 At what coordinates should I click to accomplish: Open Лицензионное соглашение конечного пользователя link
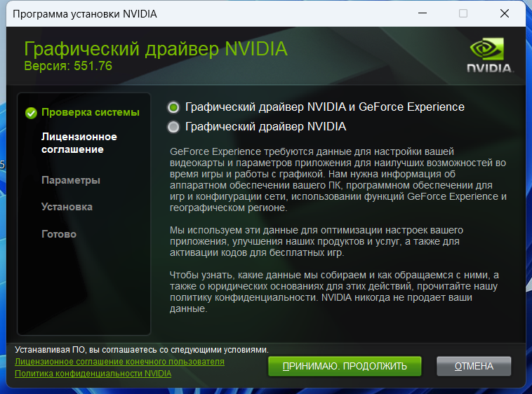point(119,362)
